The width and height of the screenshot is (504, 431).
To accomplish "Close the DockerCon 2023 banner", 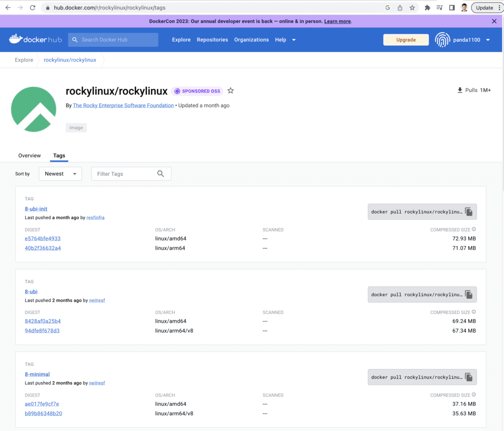I will point(494,21).
